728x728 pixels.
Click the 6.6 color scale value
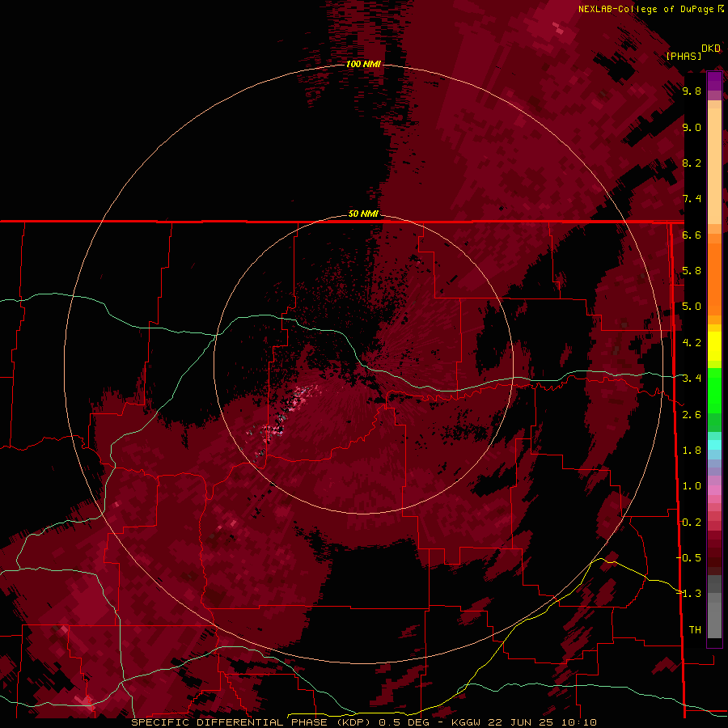[x=692, y=235]
